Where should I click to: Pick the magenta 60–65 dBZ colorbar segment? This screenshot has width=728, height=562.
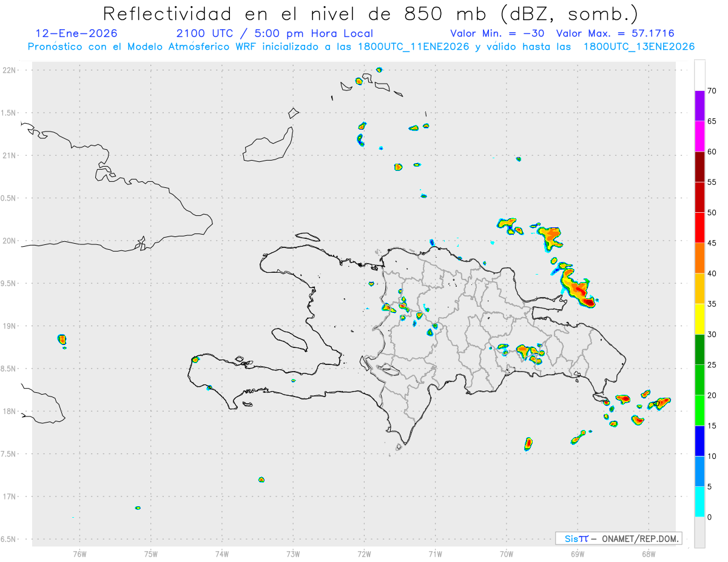[x=699, y=136]
